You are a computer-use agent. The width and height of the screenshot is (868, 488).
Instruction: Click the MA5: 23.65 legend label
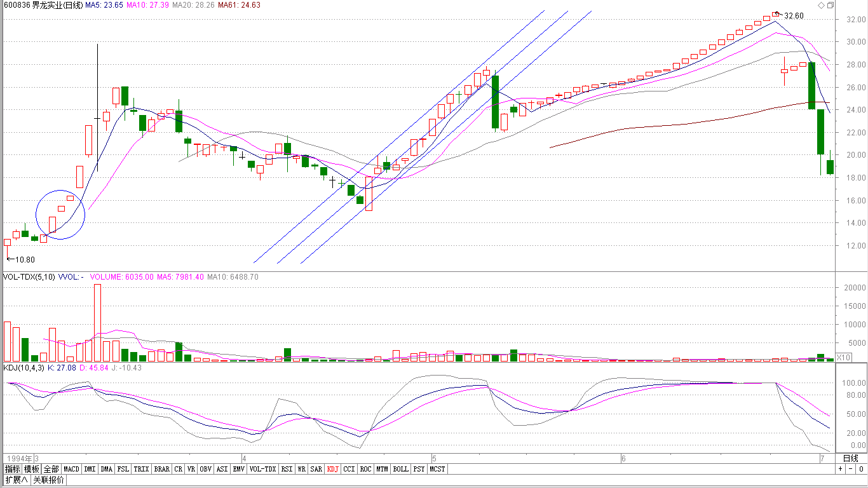pos(104,5)
